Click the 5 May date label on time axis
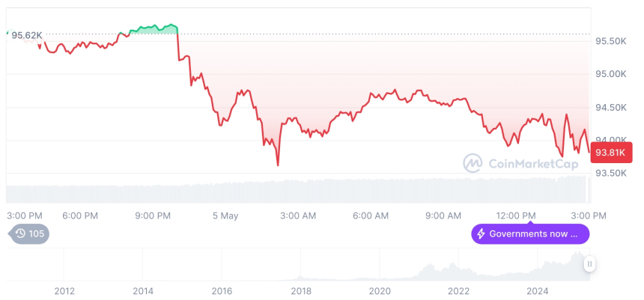 pyautogui.click(x=225, y=215)
